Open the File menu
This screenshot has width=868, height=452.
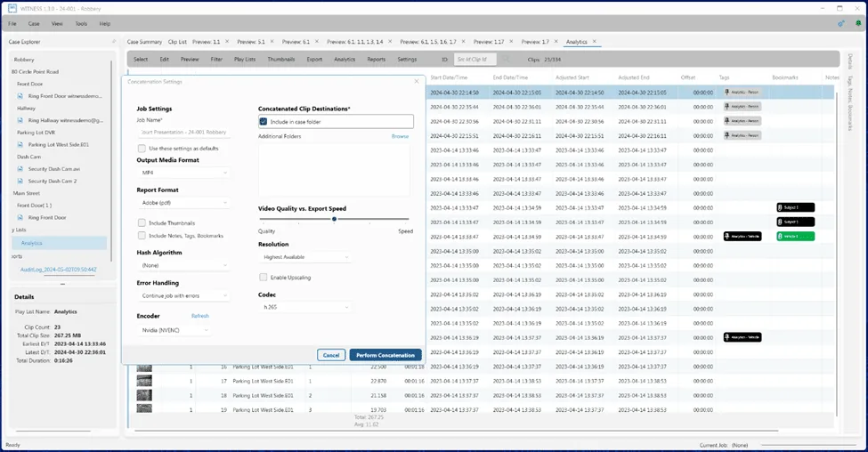pyautogui.click(x=12, y=24)
